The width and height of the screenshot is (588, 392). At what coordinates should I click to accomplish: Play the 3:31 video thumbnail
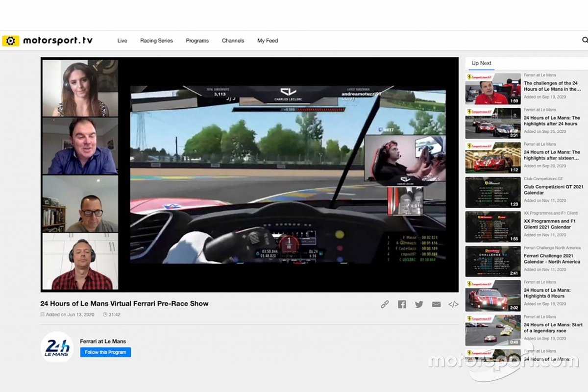tap(493, 123)
